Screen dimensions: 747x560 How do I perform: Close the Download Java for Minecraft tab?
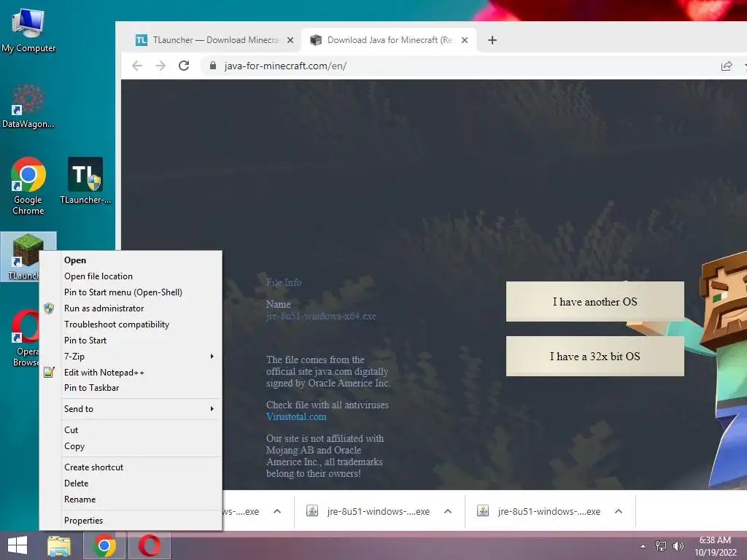click(465, 40)
